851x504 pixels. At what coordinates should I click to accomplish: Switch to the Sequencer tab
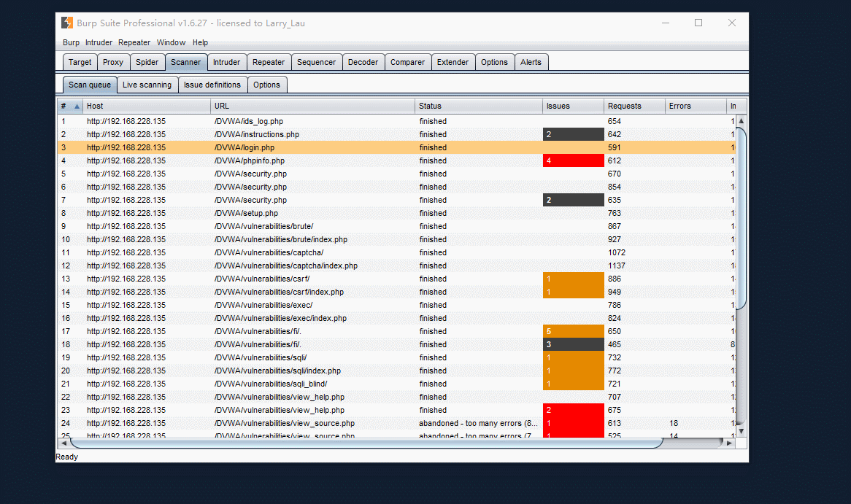[317, 63]
